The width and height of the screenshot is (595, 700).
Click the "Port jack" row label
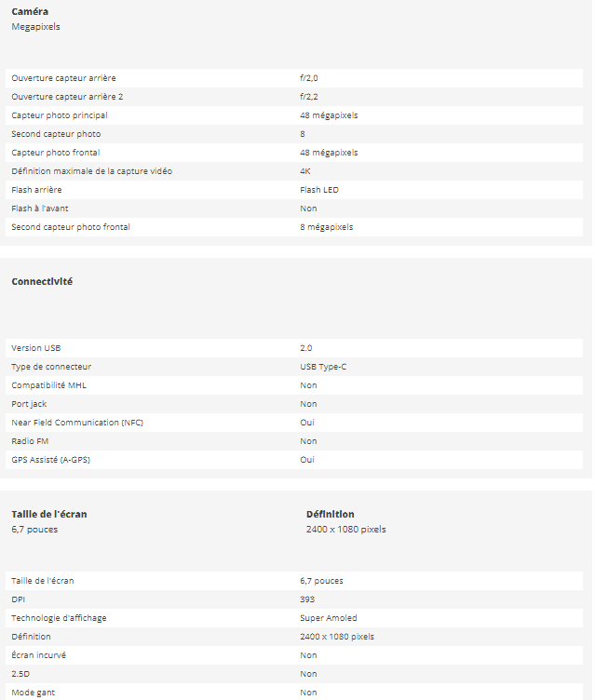coord(29,404)
